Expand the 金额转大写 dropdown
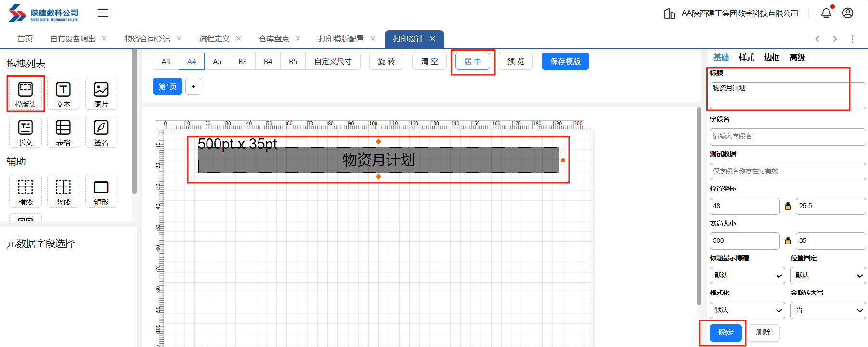Viewport: 868px width, 347px height. (828, 310)
